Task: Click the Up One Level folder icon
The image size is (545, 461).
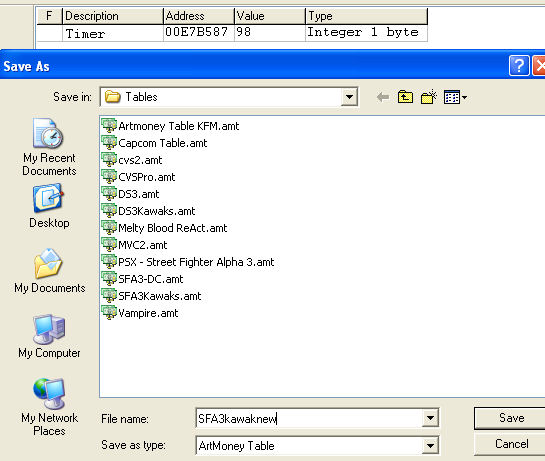Action: [405, 97]
